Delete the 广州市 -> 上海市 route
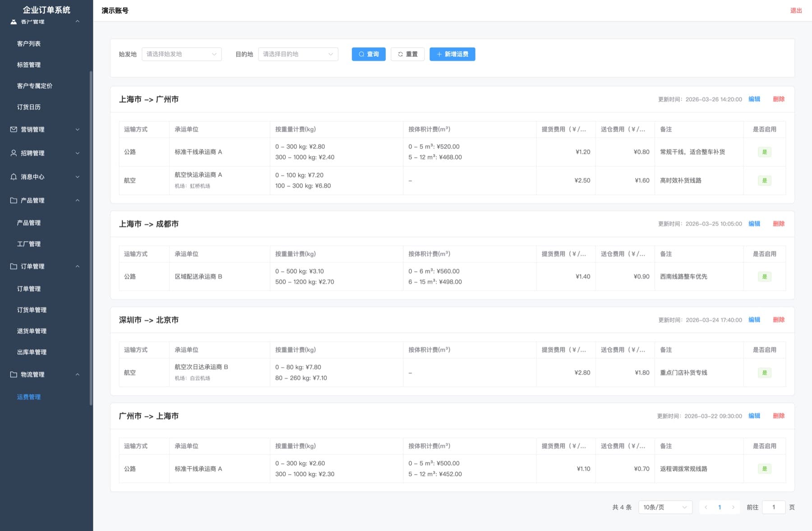 pos(779,416)
